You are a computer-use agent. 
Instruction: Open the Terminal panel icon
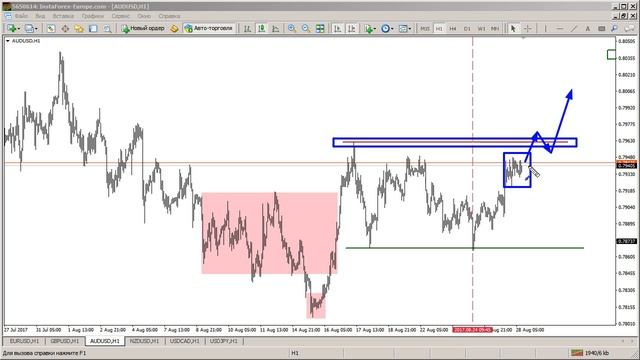pos(93,28)
